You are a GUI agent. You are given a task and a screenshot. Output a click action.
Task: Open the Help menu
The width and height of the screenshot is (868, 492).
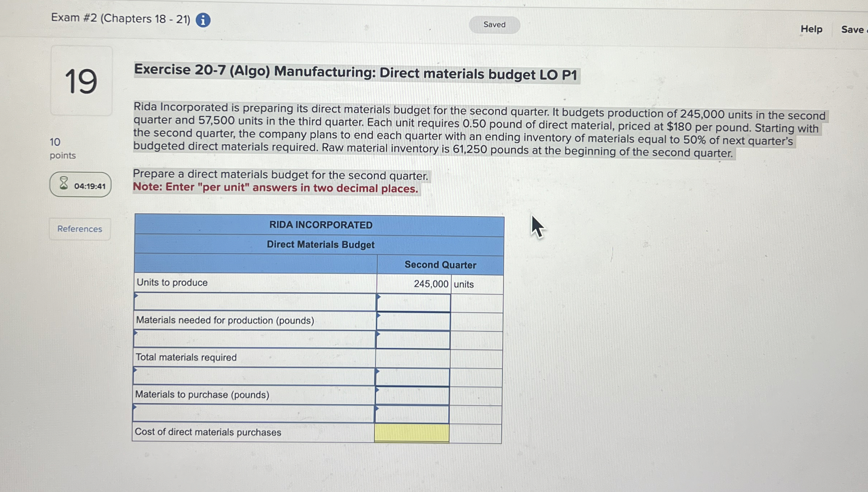(811, 29)
